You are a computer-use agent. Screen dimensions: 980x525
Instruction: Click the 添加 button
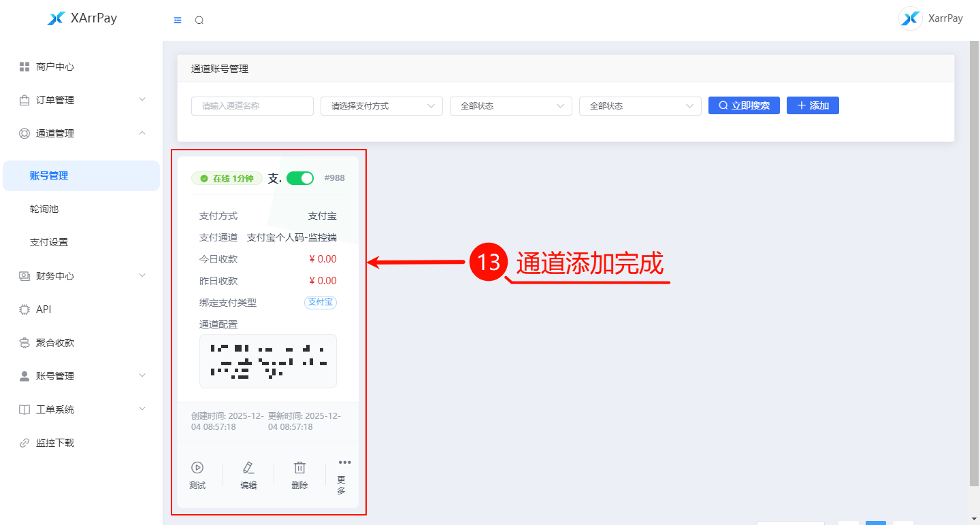[813, 105]
